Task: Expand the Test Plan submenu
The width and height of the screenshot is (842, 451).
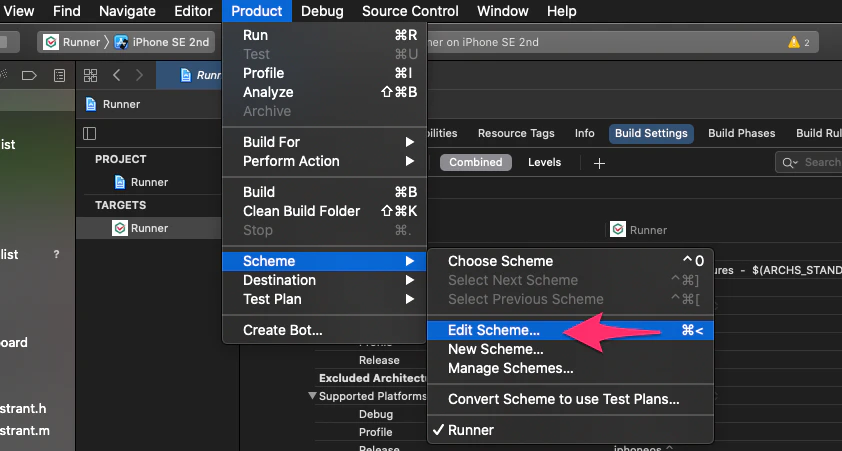Action: [324, 299]
